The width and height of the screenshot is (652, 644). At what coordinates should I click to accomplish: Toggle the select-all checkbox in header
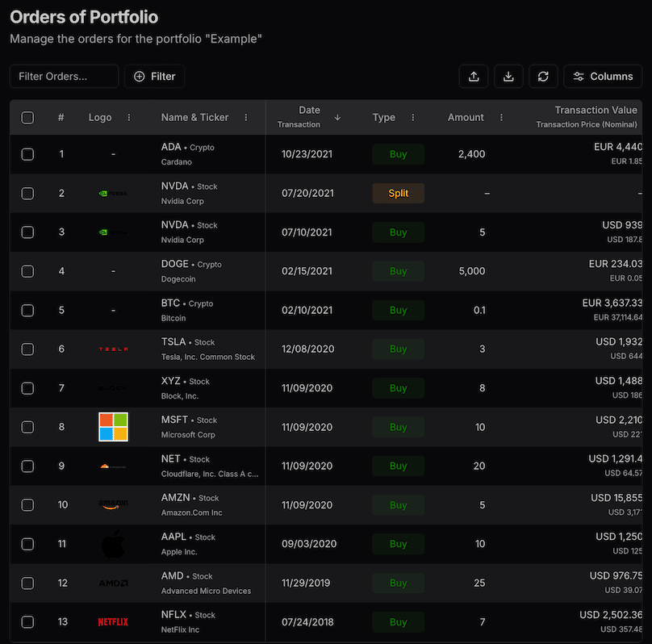[x=27, y=118]
